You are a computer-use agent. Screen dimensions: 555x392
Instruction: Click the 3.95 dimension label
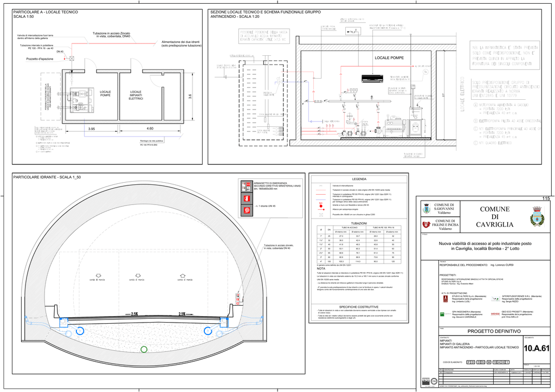(x=92, y=128)
